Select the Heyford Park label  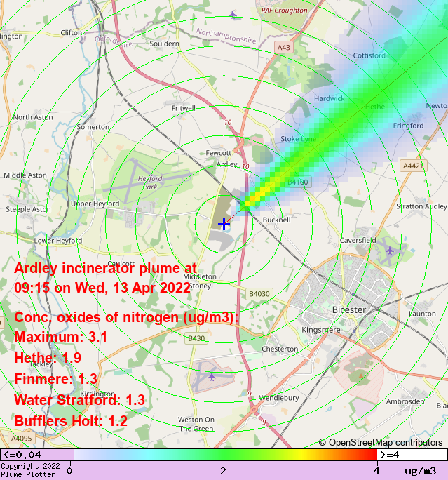[150, 182]
